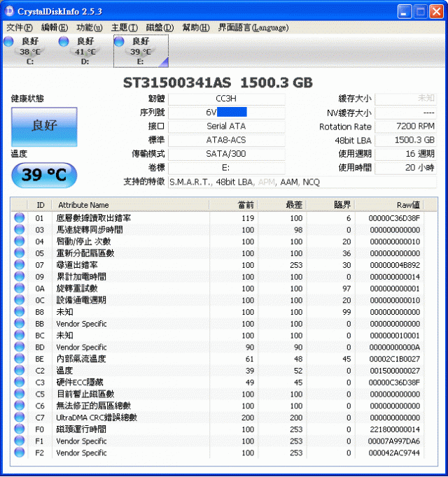The width and height of the screenshot is (448, 477).
Task: Click raw value 000042AC9744
Action: point(394,453)
